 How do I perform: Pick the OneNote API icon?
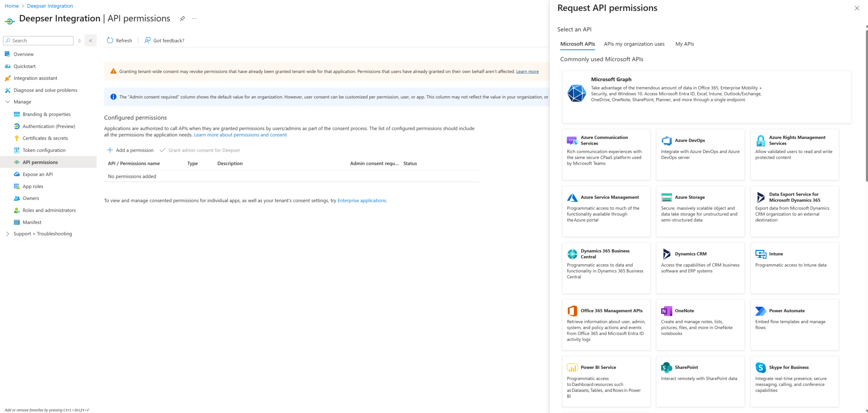point(667,311)
